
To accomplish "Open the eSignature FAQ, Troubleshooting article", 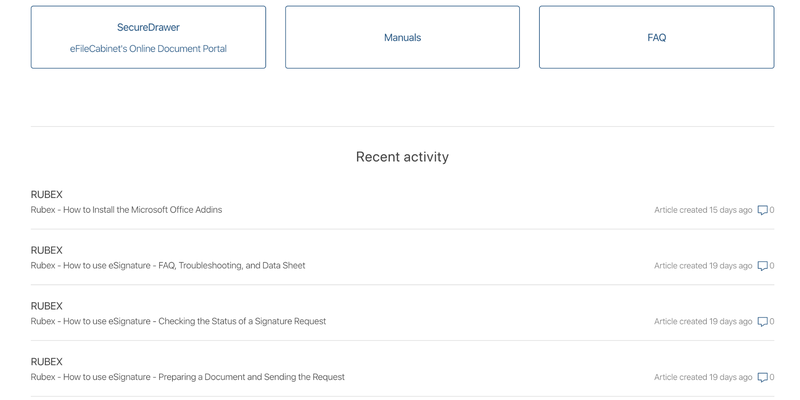I will pyautogui.click(x=168, y=265).
